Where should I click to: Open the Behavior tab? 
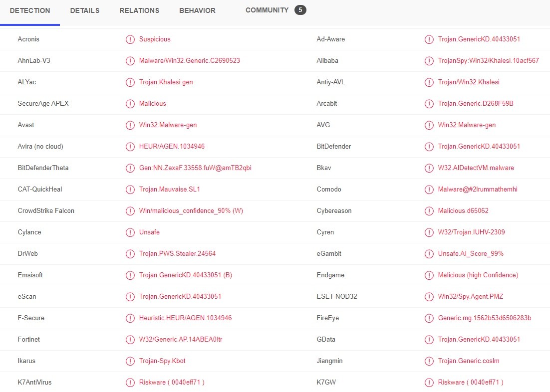[197, 10]
